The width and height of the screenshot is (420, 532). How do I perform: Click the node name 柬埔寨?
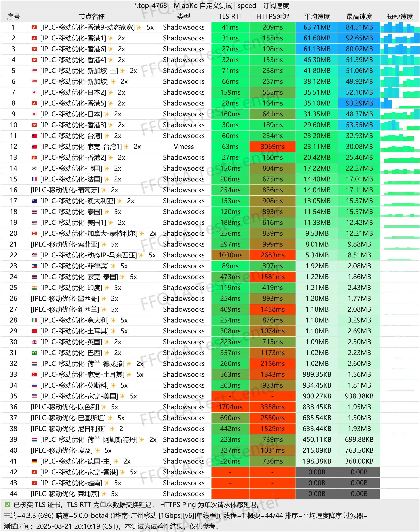tap(65, 494)
